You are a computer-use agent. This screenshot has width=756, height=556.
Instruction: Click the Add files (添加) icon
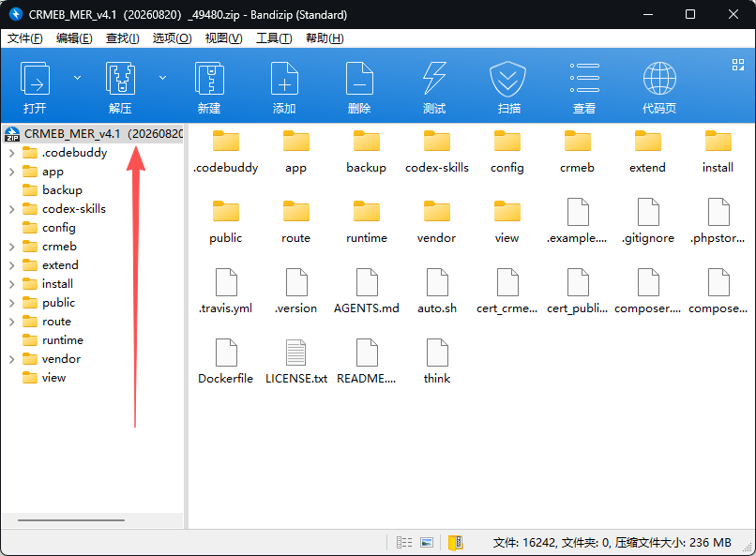(x=284, y=79)
